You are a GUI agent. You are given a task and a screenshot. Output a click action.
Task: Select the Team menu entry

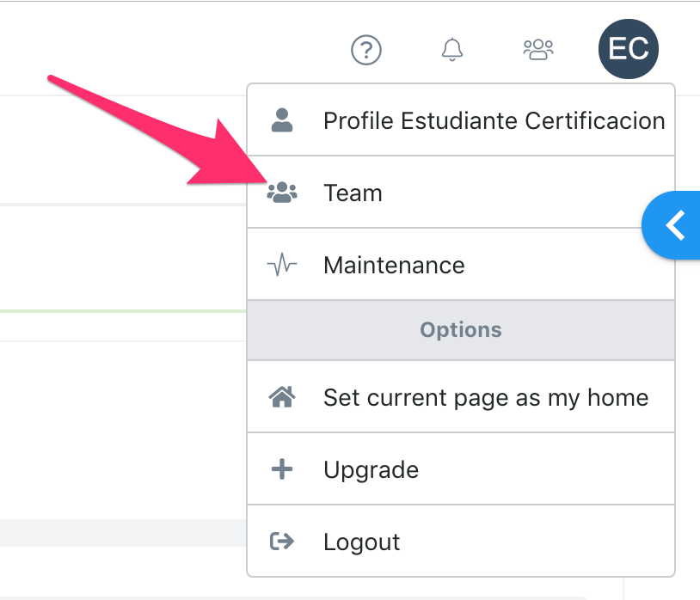coord(353,193)
